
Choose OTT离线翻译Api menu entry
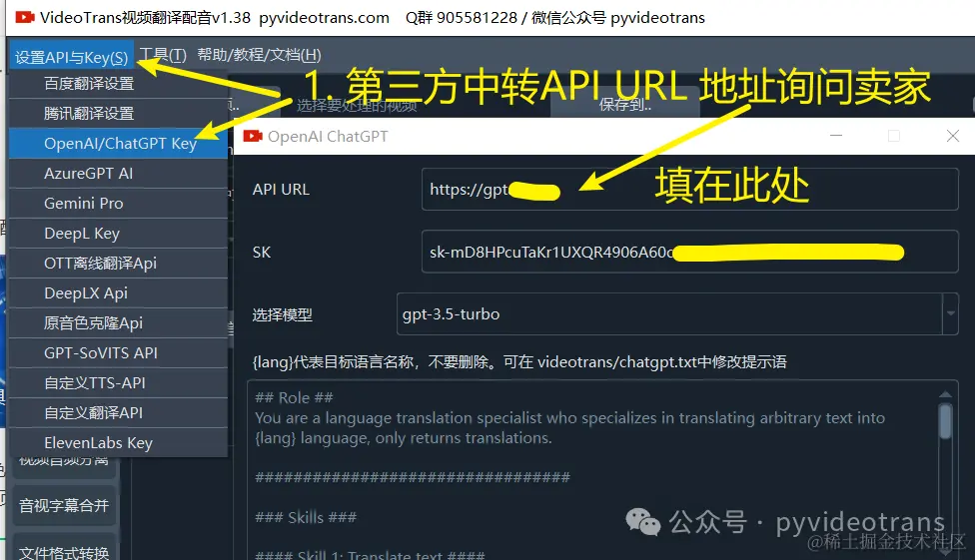point(118,263)
